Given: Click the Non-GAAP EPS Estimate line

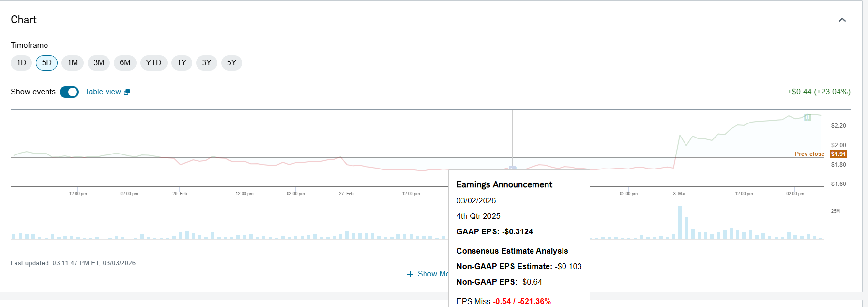Looking at the screenshot, I should pos(519,267).
